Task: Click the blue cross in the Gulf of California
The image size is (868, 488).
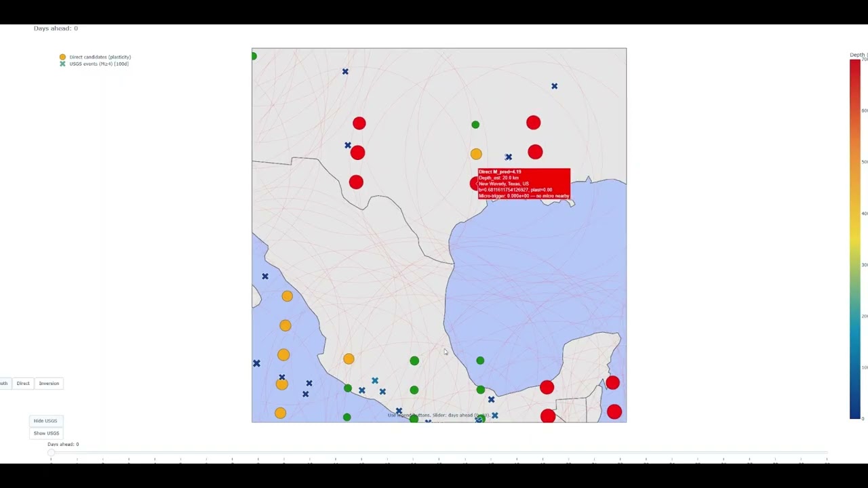Action: (265, 277)
